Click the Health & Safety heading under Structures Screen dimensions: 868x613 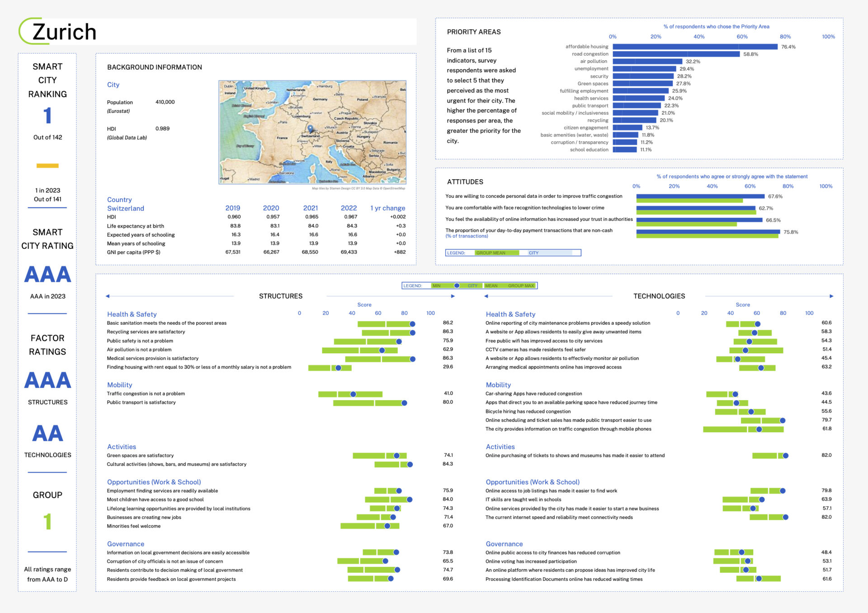pos(132,314)
